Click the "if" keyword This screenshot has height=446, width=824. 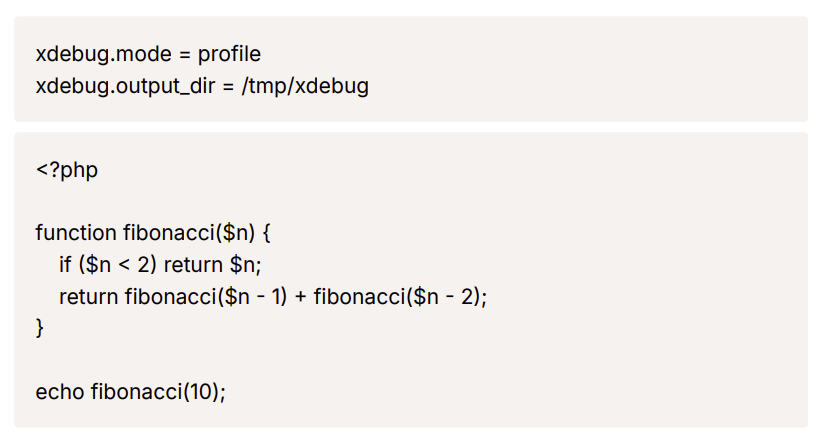tap(65, 264)
